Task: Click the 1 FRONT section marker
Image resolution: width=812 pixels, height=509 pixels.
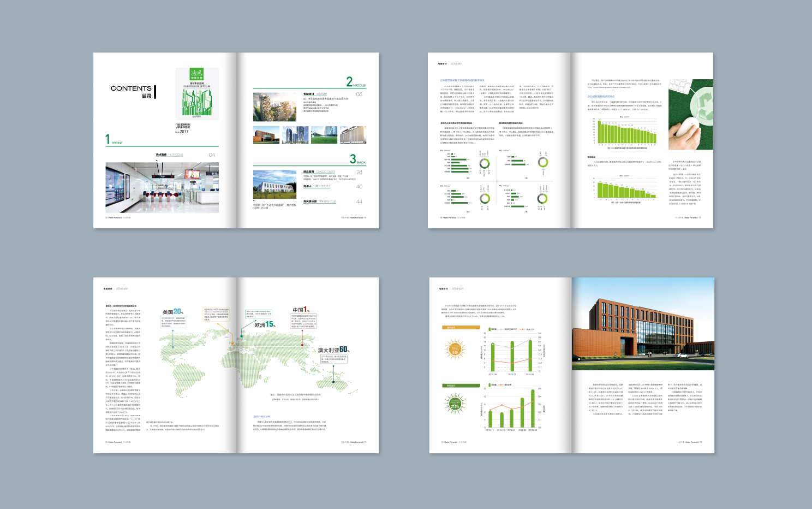Action: (x=114, y=140)
